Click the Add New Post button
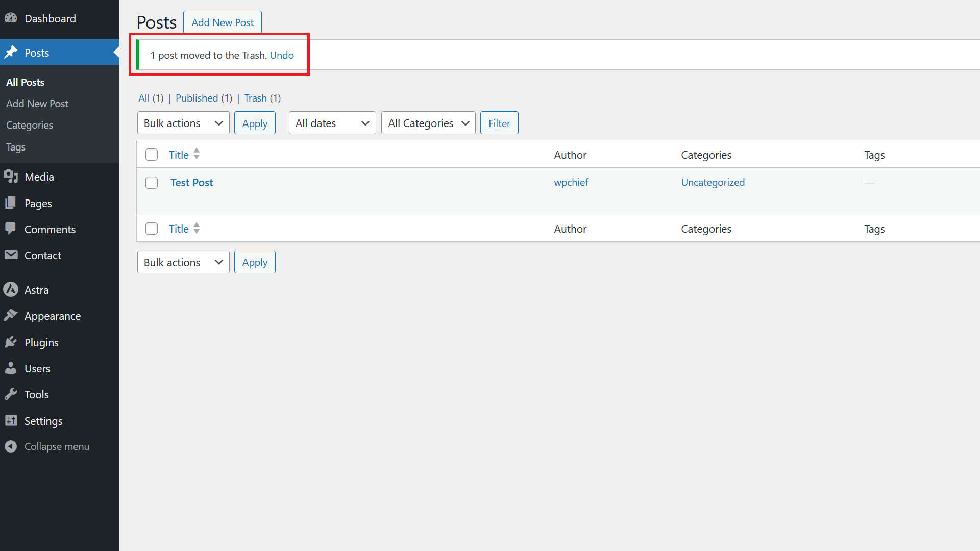 pos(222,22)
